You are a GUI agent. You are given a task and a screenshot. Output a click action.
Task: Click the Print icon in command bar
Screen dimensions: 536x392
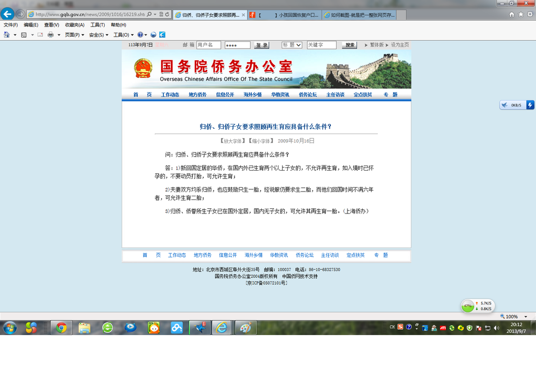pyautogui.click(x=51, y=35)
